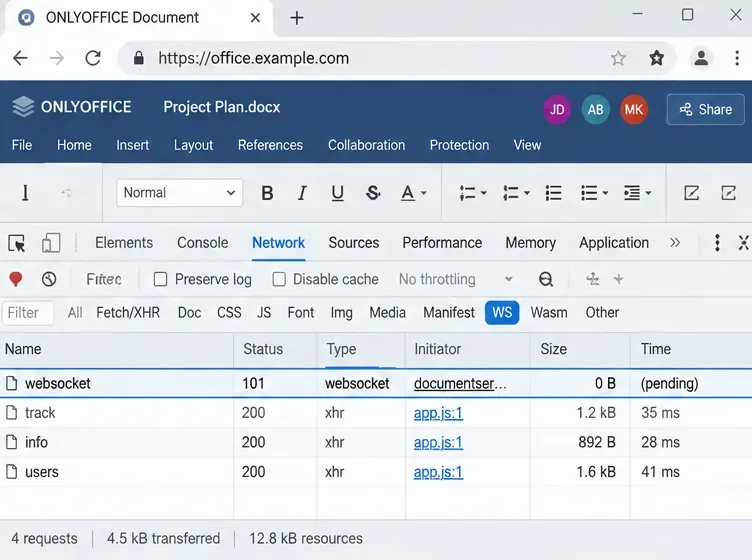Open the File menu

coord(22,145)
